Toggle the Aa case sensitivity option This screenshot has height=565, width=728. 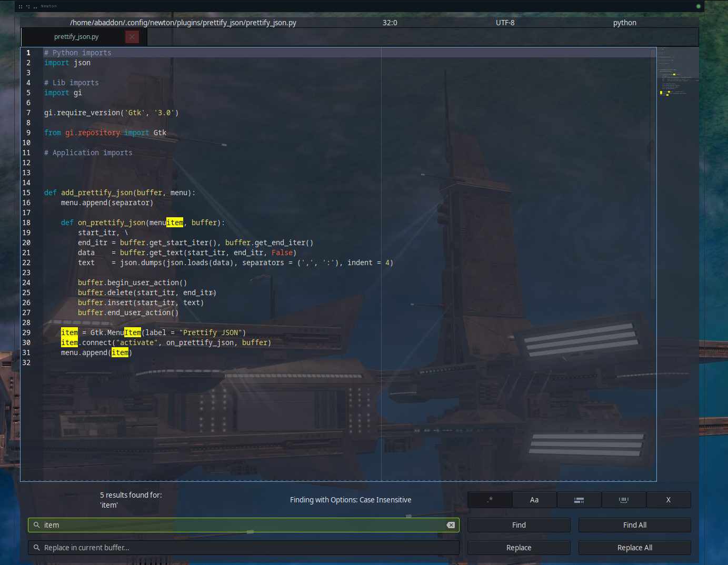pyautogui.click(x=534, y=500)
